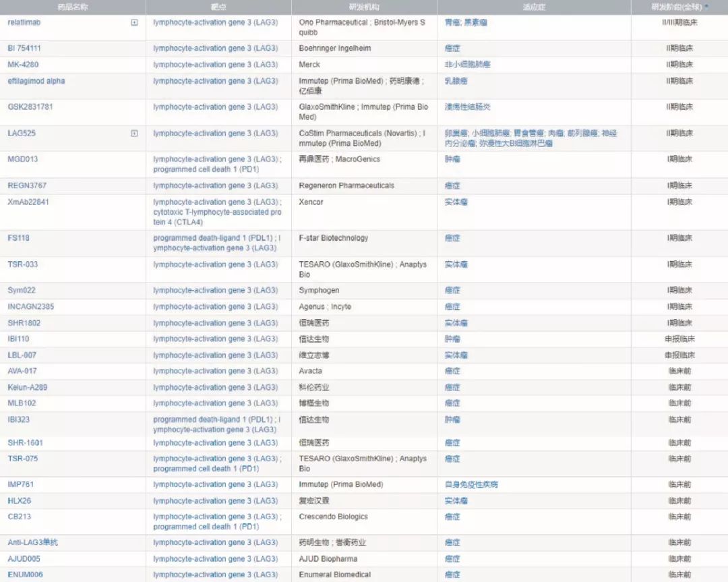Click the 乳腺癌 indication link
The height and width of the screenshot is (582, 728).
click(456, 81)
